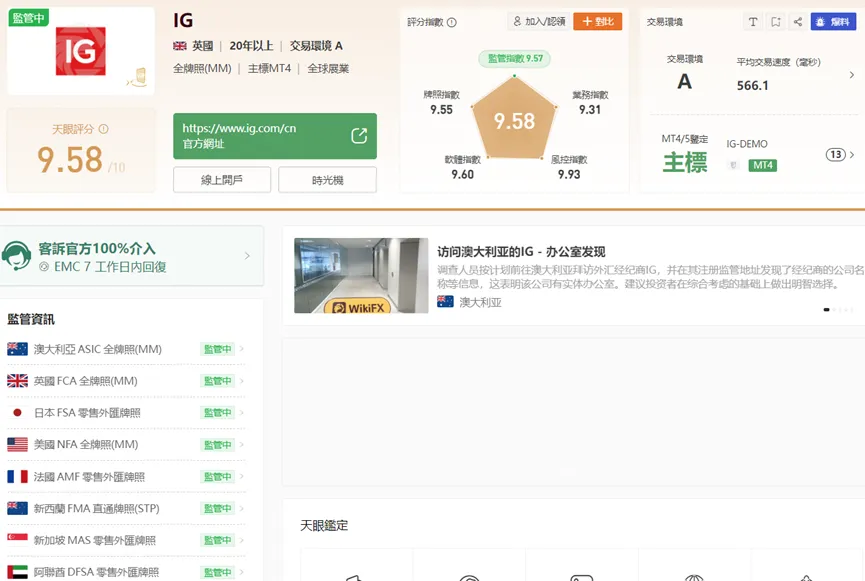Expand the Japan FSA row chevron arrow
Screen dimensions: 865x581
[242, 412]
